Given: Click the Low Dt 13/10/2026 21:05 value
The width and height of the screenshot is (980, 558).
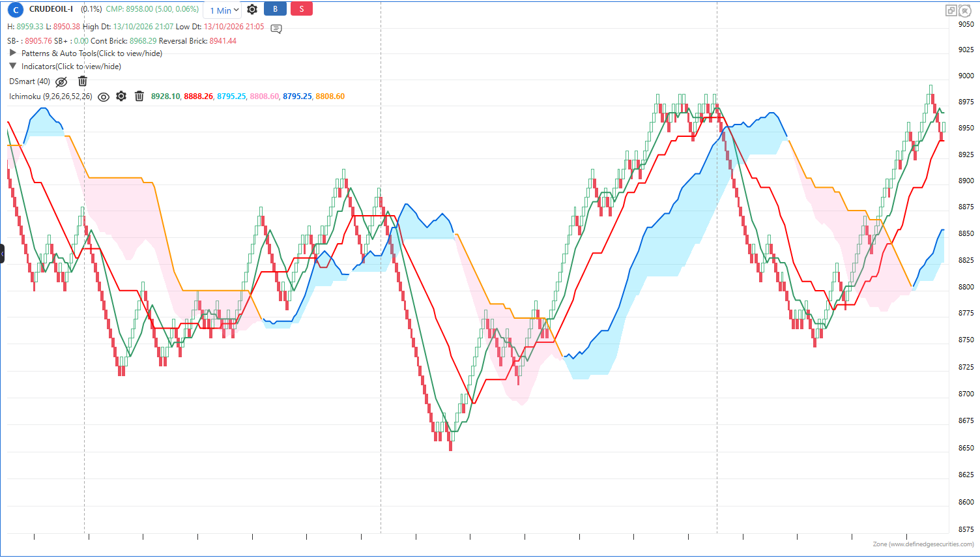Looking at the screenshot, I should [234, 27].
